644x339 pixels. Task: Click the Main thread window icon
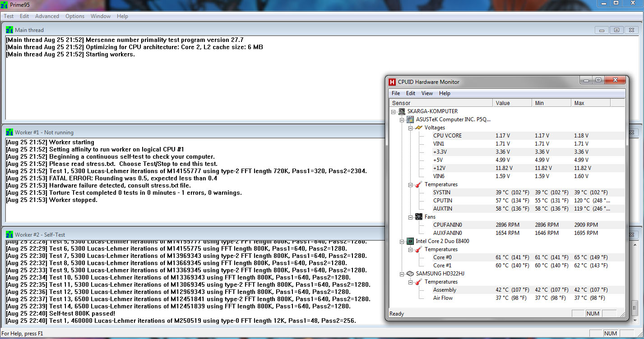coord(9,30)
